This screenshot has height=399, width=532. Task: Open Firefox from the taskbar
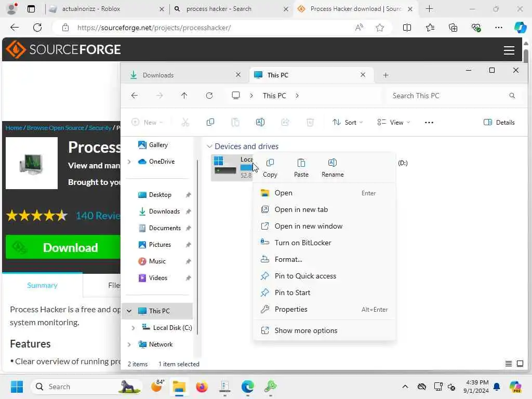202,387
